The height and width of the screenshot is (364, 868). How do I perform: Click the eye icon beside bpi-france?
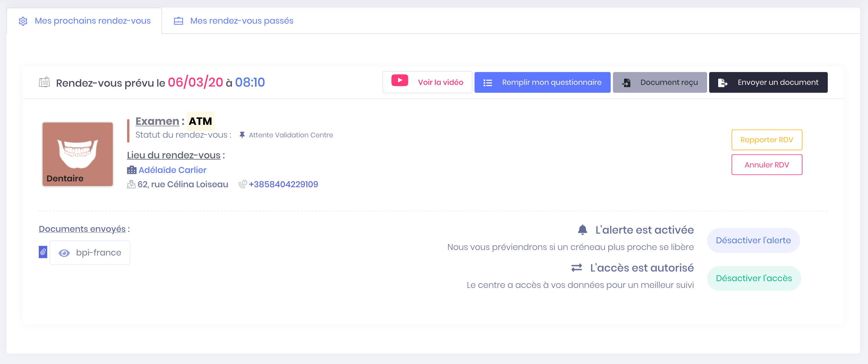[x=64, y=253]
